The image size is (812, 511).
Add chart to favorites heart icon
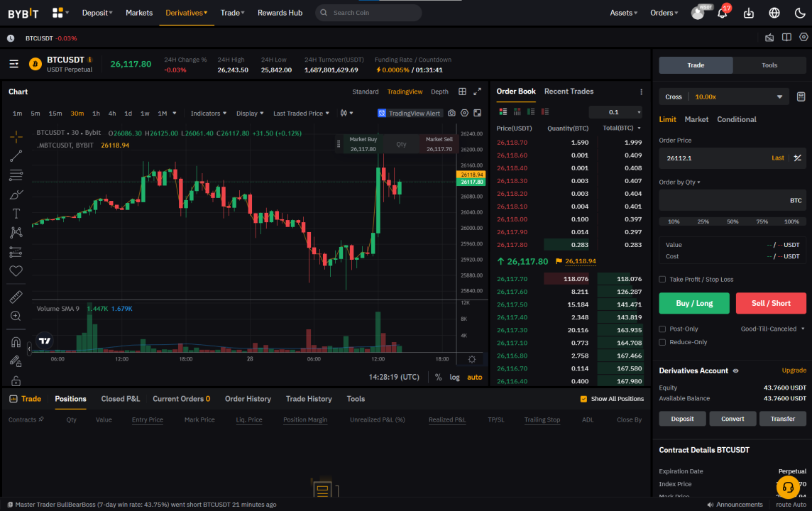point(16,271)
